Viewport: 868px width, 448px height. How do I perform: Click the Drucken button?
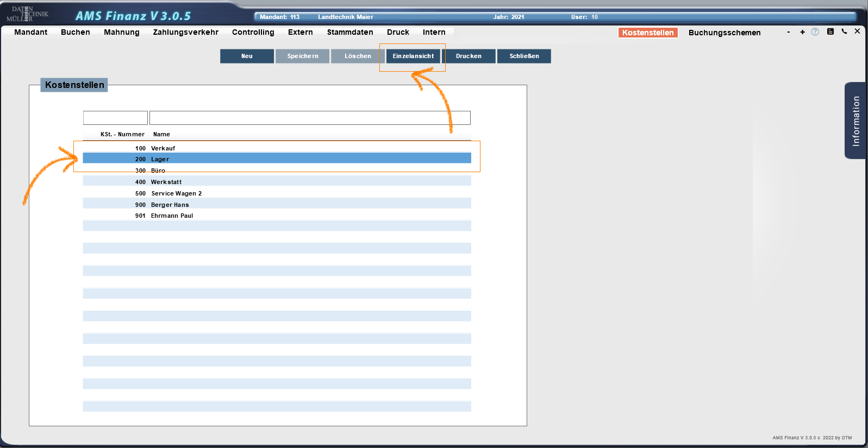[x=469, y=56]
